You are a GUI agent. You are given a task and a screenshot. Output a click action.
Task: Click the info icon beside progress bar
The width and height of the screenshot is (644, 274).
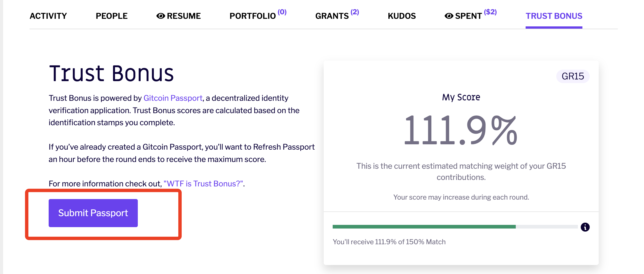coord(585,227)
